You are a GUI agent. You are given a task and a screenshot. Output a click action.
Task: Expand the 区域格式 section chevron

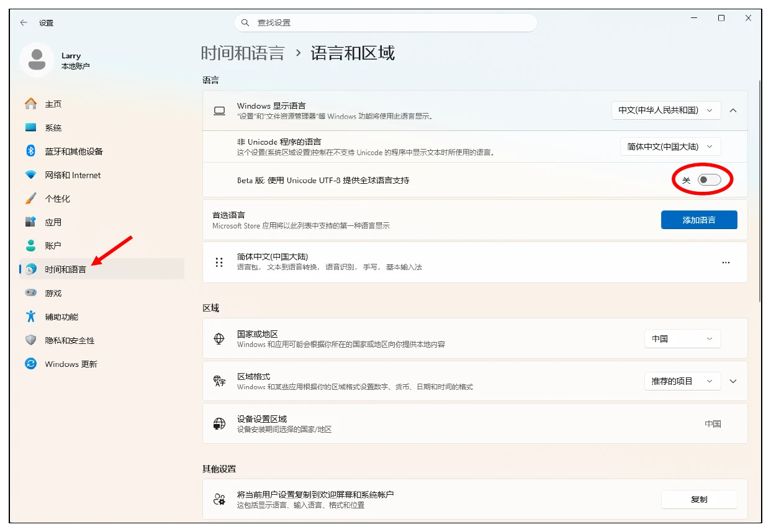733,381
